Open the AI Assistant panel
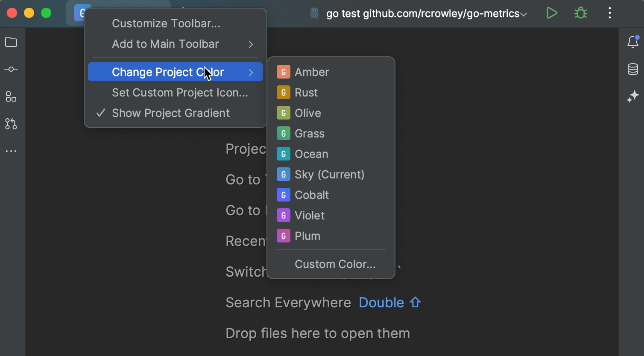The image size is (644, 356). (633, 96)
